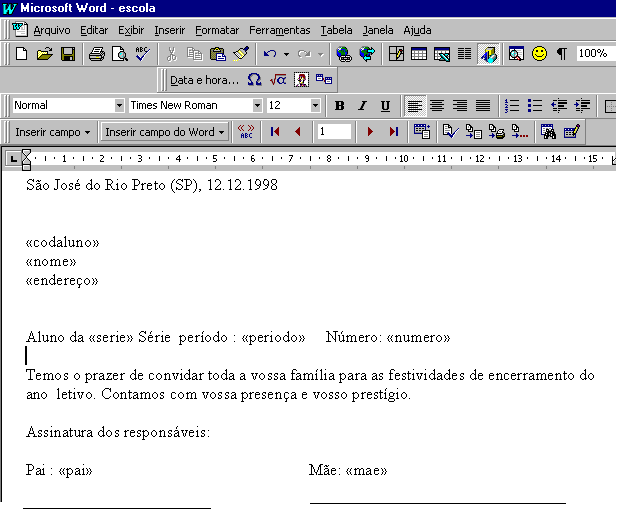Insert symbol using the Omega icon

coord(254,80)
